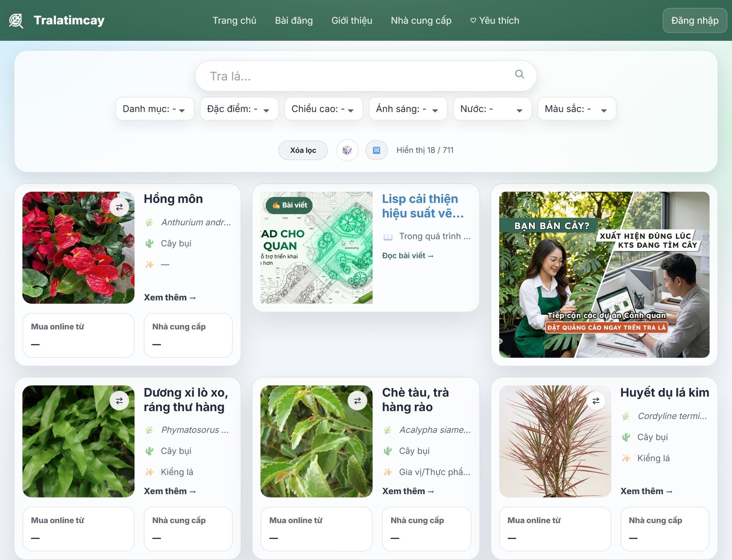This screenshot has width=732, height=560.
Task: Click Xem thêm link on Huyết dụ lá kim card
Action: [x=646, y=491]
